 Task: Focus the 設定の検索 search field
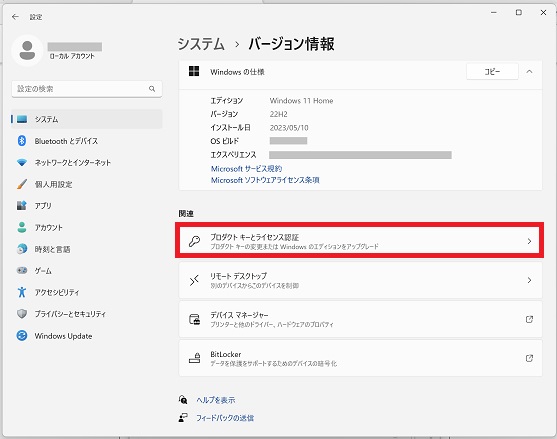[87, 89]
